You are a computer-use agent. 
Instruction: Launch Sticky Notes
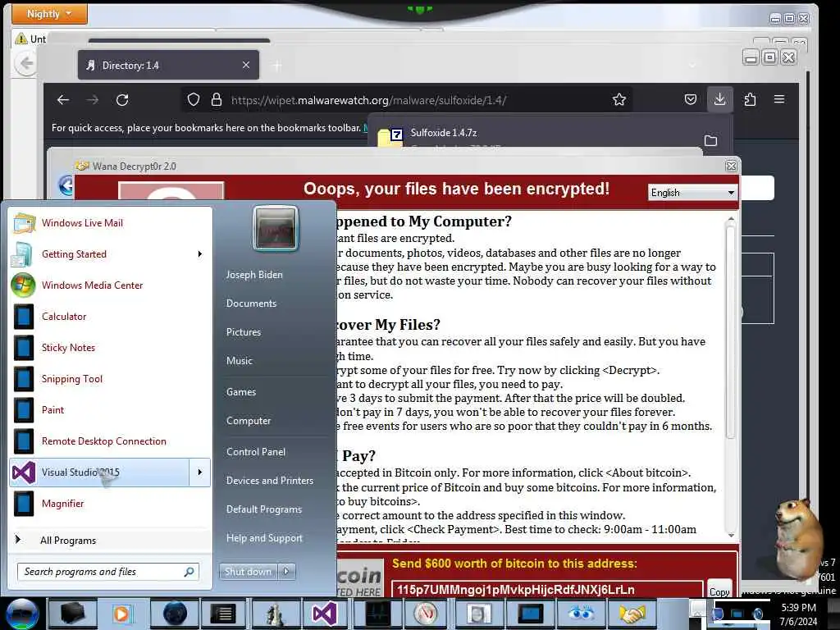click(x=111, y=347)
